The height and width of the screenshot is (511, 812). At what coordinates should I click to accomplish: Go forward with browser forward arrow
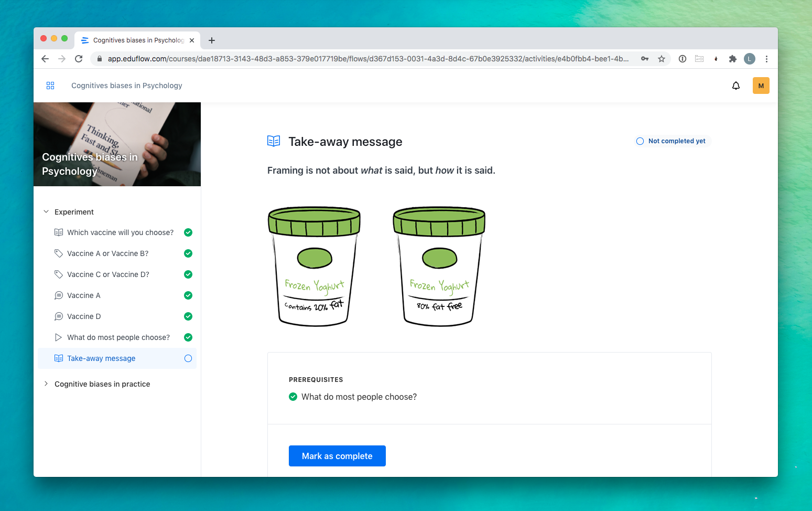62,59
